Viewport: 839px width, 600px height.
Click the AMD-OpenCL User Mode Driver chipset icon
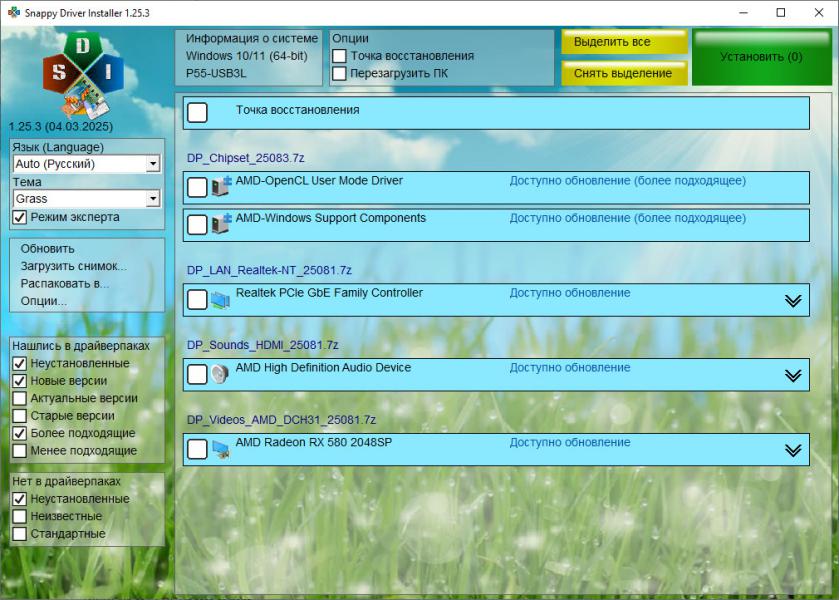click(x=221, y=187)
